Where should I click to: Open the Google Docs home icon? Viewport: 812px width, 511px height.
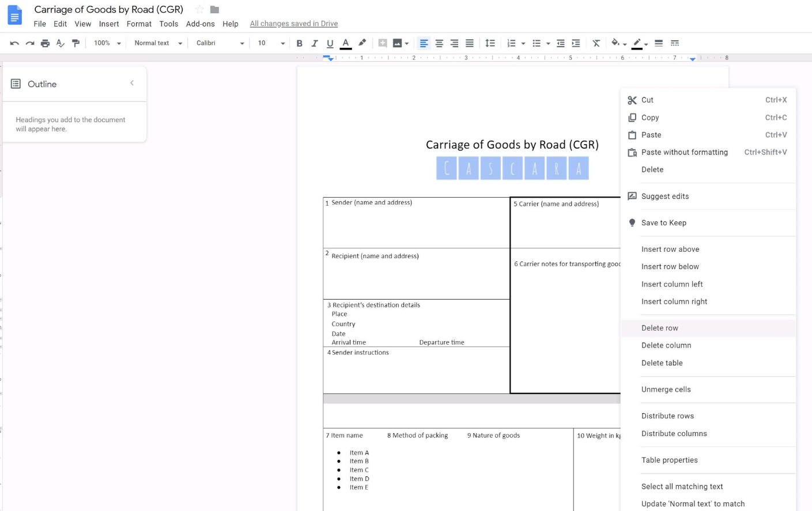tap(14, 16)
